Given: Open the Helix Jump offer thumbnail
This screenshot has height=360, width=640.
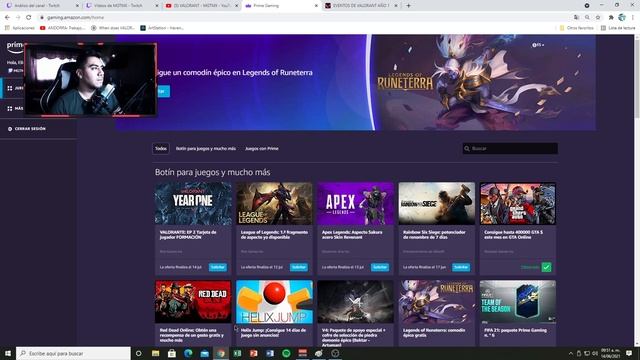Looking at the screenshot, I should tap(274, 302).
